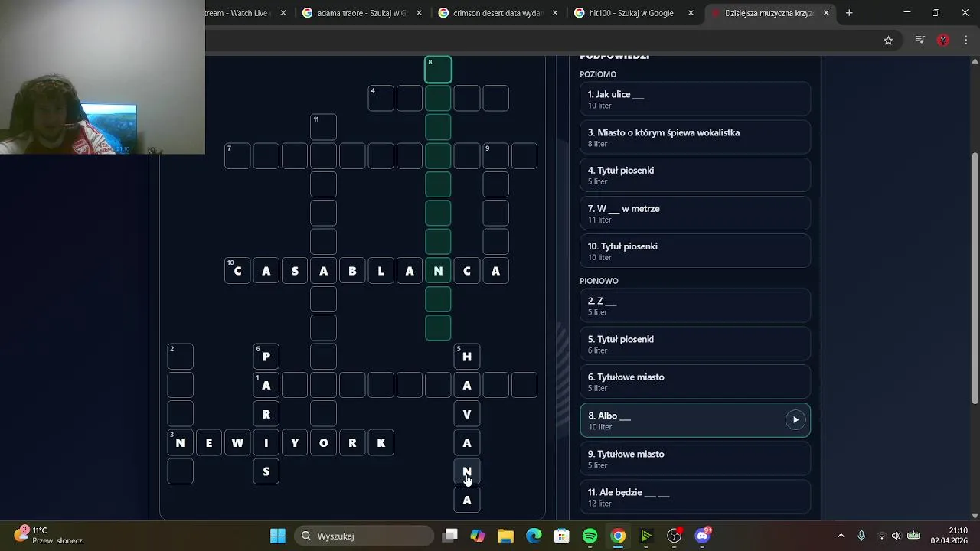Open Task View from taskbar
This screenshot has width=980, height=551.
(x=450, y=536)
